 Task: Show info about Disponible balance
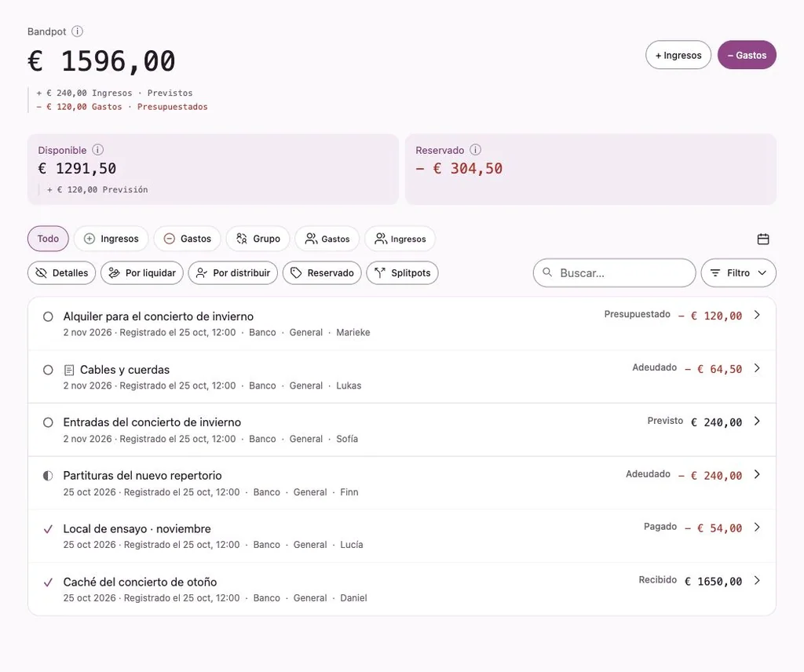tap(97, 150)
